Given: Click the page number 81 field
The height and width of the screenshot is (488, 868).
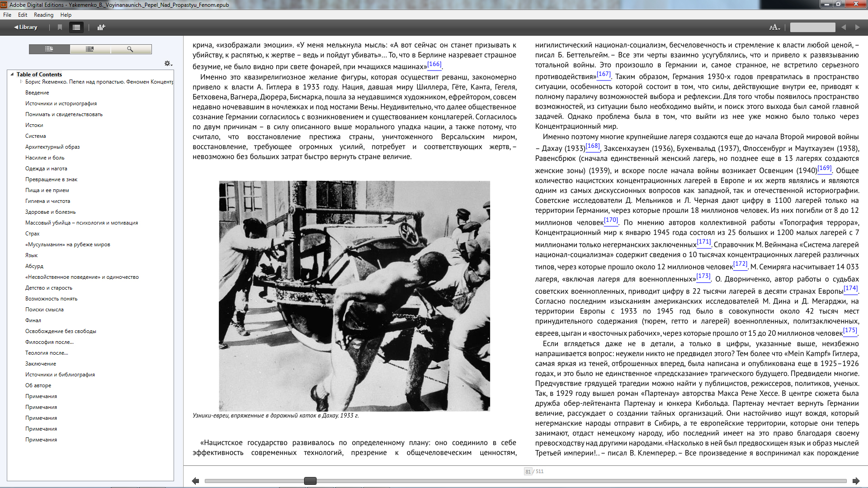Looking at the screenshot, I should point(528,471).
